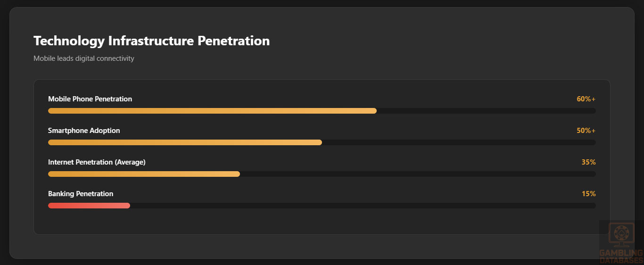Image resolution: width=644 pixels, height=265 pixels.
Task: Click the 60%+ value
Action: point(586,99)
